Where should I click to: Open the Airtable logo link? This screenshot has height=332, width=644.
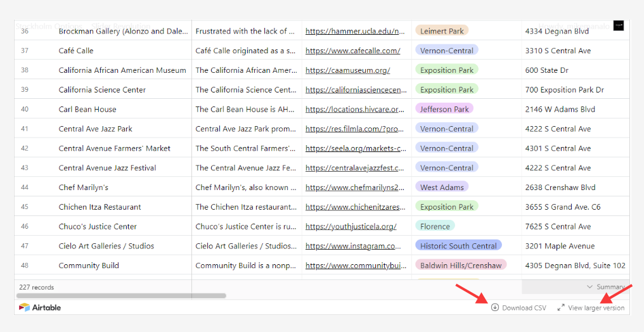coord(40,307)
